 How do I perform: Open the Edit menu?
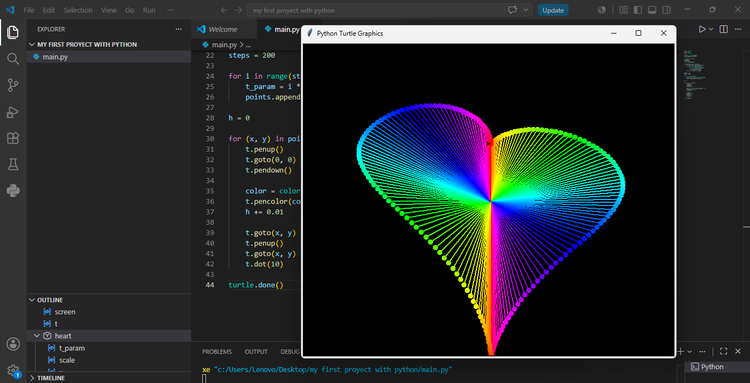(x=49, y=10)
